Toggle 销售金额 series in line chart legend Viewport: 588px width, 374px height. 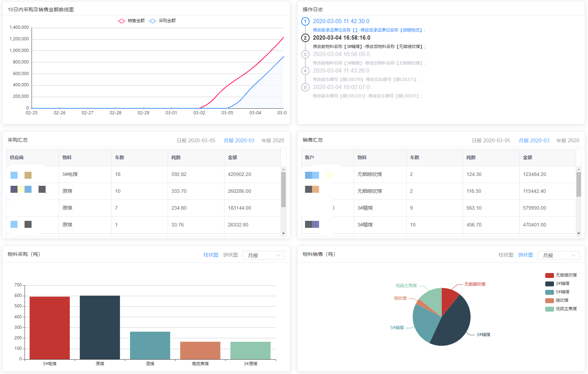131,21
